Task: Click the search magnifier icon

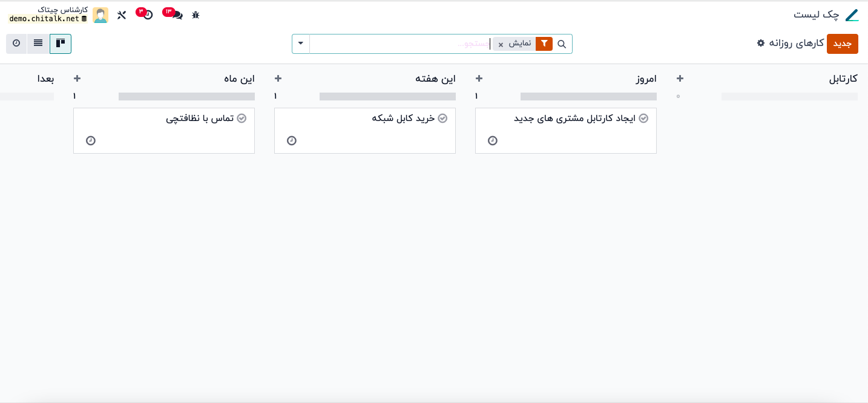Action: point(562,44)
